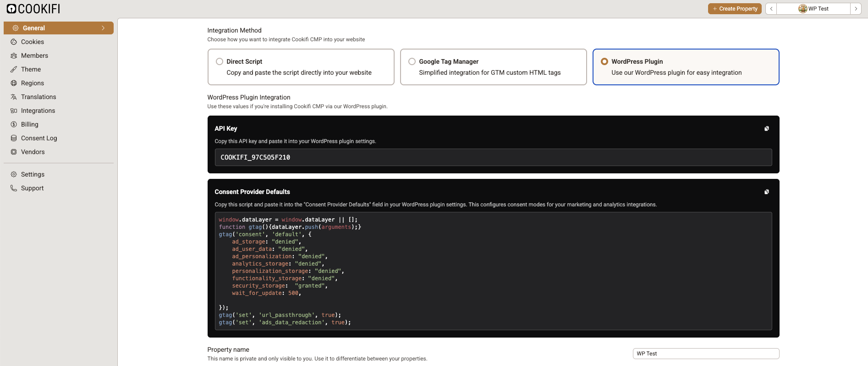Click the Regions globe icon
This screenshot has height=366, width=868.
pyautogui.click(x=14, y=83)
